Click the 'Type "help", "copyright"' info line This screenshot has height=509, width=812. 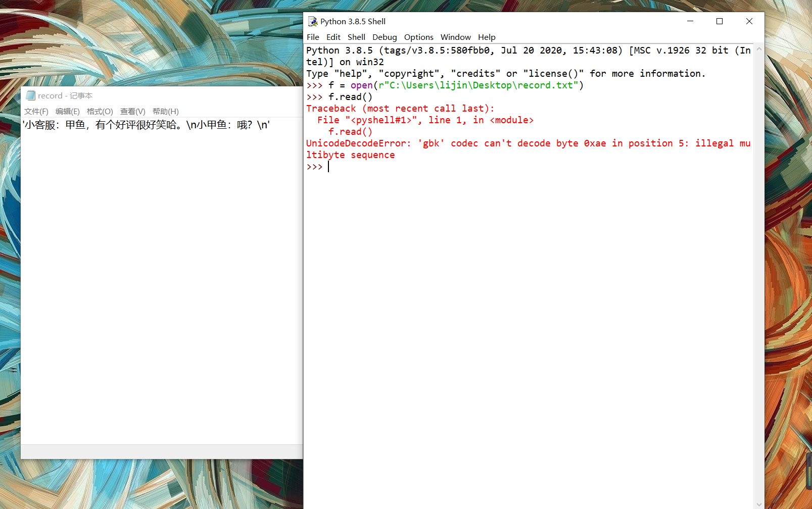pyautogui.click(x=506, y=74)
